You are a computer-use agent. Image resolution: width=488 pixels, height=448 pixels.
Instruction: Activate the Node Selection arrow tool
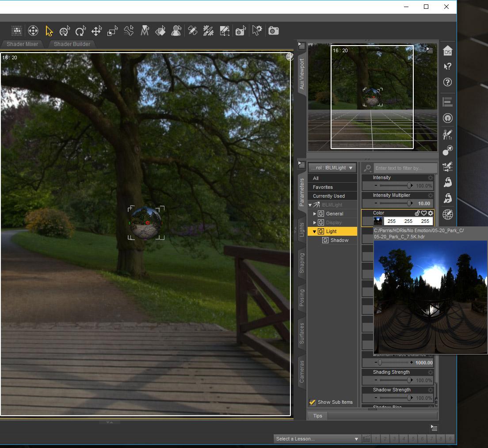pos(49,31)
